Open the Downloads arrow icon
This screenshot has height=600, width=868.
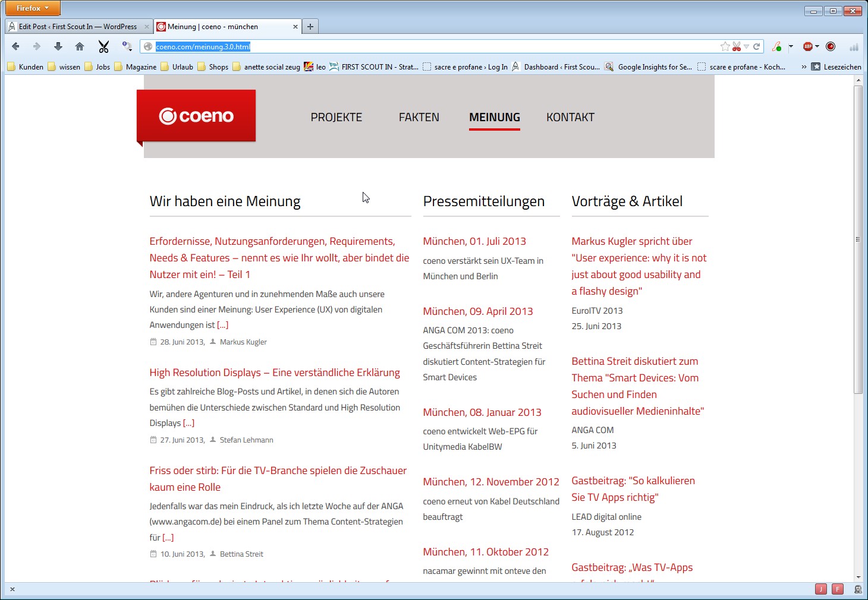pos(58,46)
